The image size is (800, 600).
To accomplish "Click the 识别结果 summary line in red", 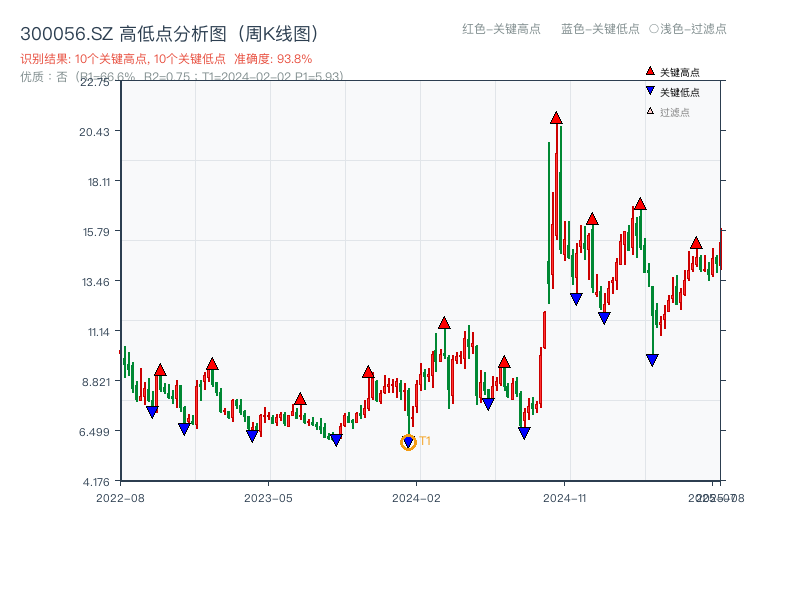I will 166,59.
